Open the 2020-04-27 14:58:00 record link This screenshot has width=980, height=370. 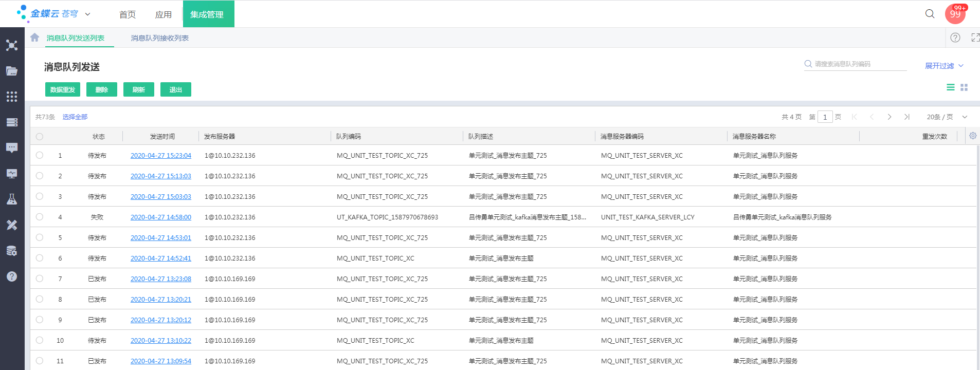[161, 217]
